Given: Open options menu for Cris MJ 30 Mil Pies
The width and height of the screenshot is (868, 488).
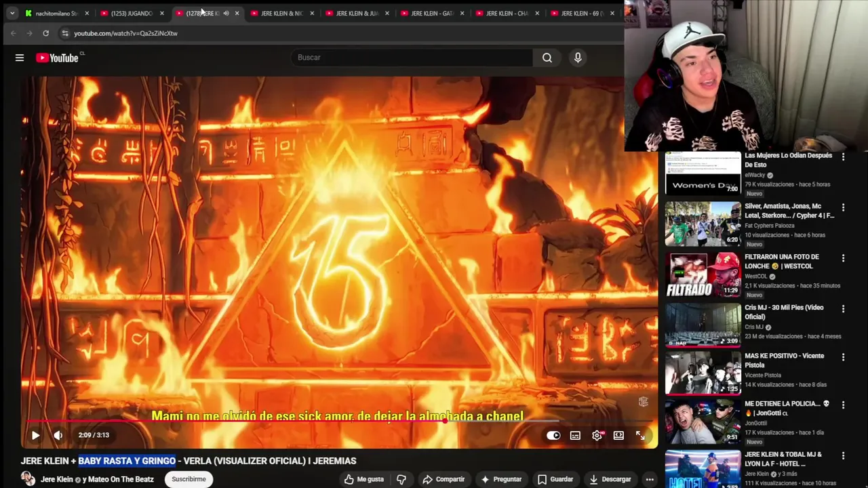Looking at the screenshot, I should (843, 308).
